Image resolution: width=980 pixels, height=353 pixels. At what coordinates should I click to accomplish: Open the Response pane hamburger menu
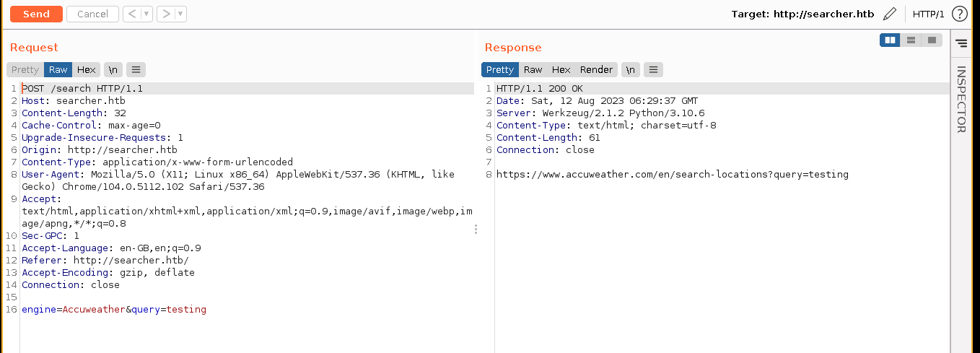coord(653,70)
